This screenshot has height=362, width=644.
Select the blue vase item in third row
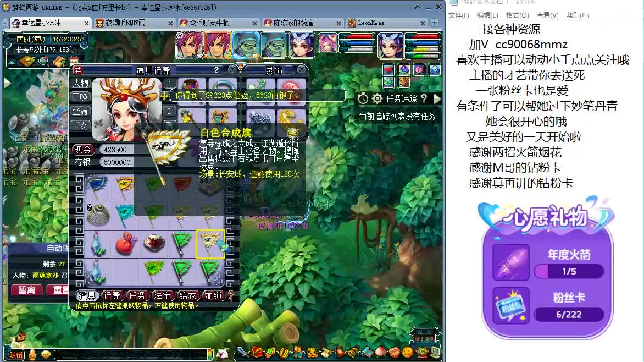pos(98,244)
